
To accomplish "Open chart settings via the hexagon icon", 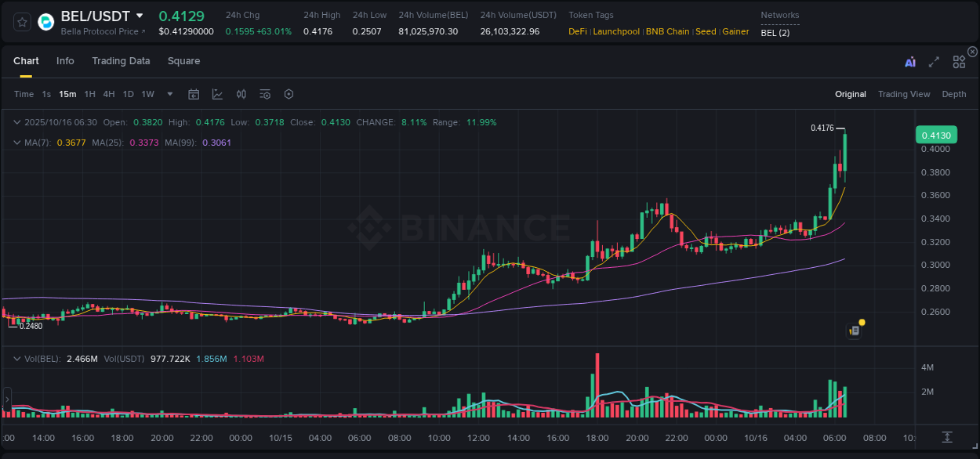I will tap(289, 93).
